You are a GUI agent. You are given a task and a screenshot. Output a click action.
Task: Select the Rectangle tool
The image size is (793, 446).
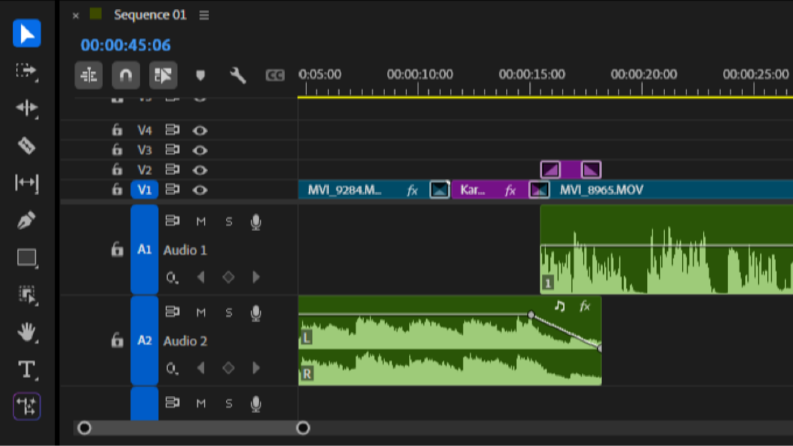(26, 257)
